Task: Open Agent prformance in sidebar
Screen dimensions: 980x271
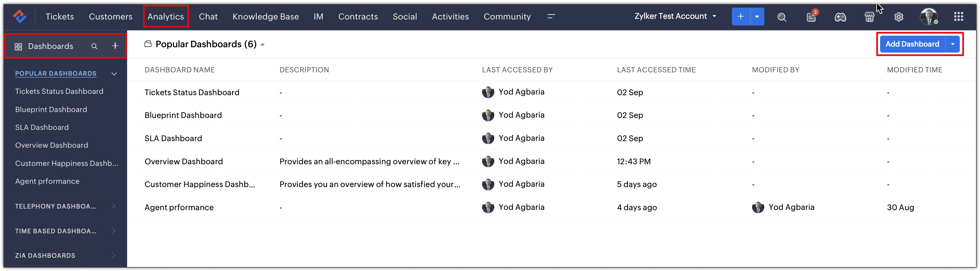Action: pos(47,181)
